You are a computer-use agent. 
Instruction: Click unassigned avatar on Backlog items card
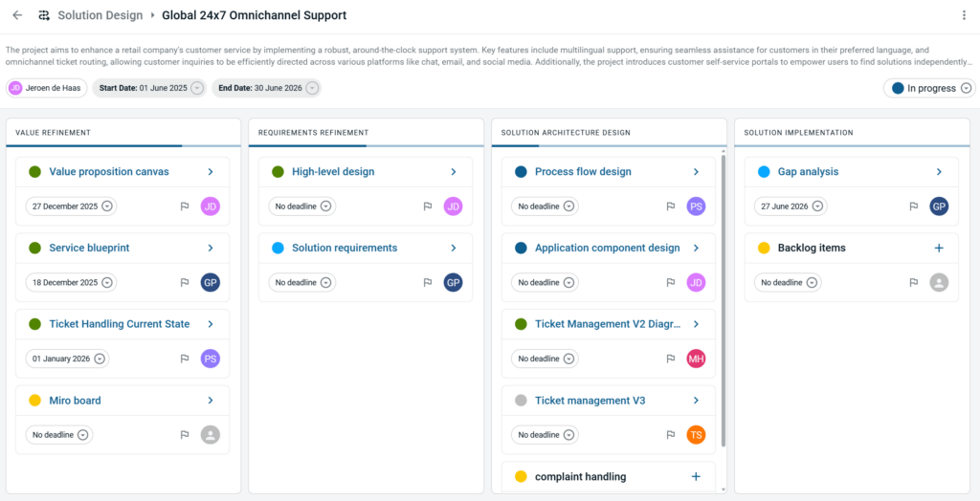click(940, 282)
